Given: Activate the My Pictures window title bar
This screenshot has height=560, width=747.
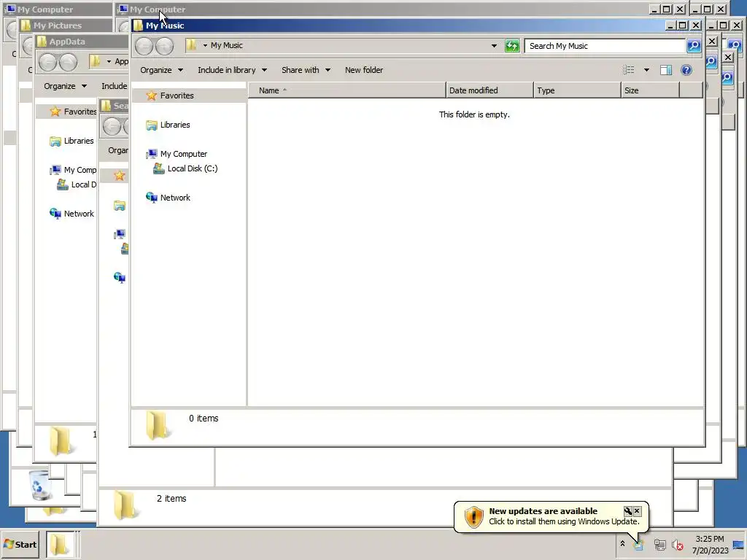Looking at the screenshot, I should pos(66,26).
